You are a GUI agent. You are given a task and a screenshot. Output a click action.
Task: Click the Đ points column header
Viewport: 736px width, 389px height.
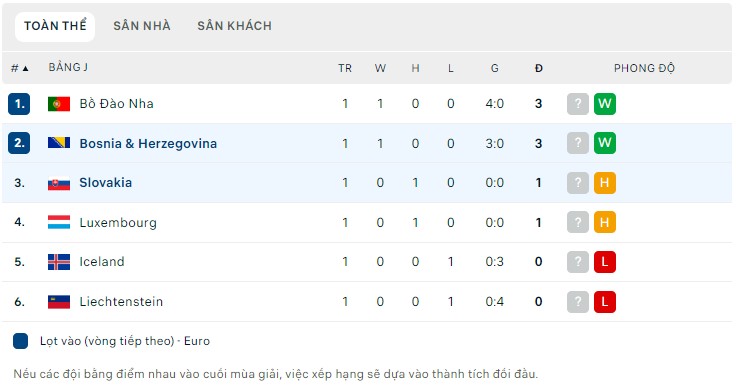(x=538, y=68)
